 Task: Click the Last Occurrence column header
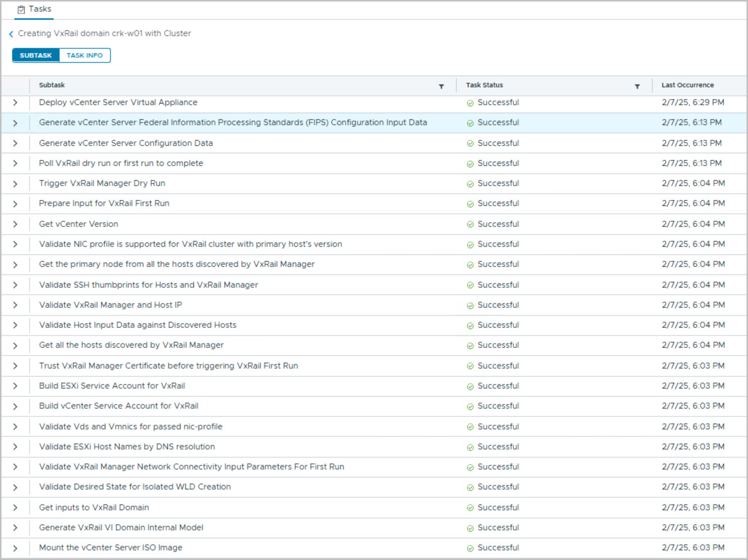(687, 85)
